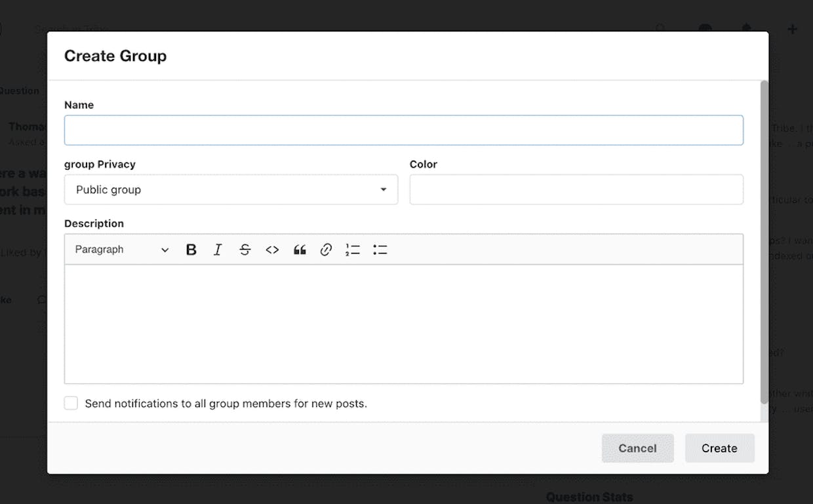Start a numbered list in the Description
Image resolution: width=813 pixels, height=504 pixels.
(x=353, y=250)
